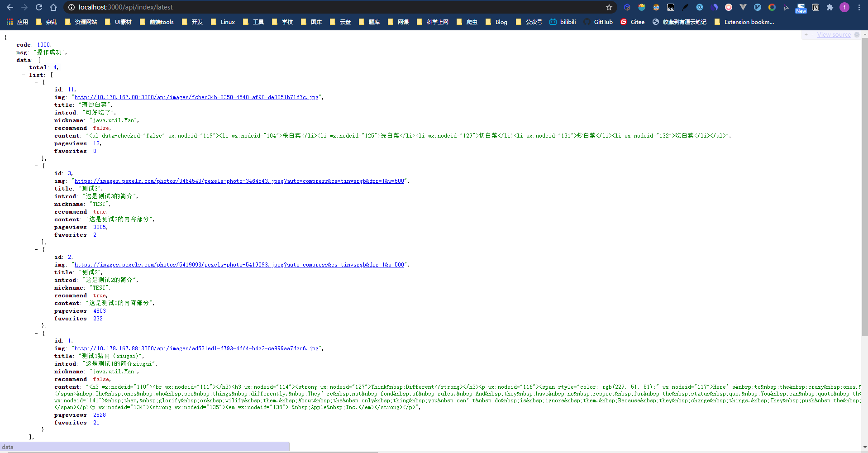Viewport: 868px width, 453px height.
Task: Click the blue New badge extension
Action: (x=801, y=8)
